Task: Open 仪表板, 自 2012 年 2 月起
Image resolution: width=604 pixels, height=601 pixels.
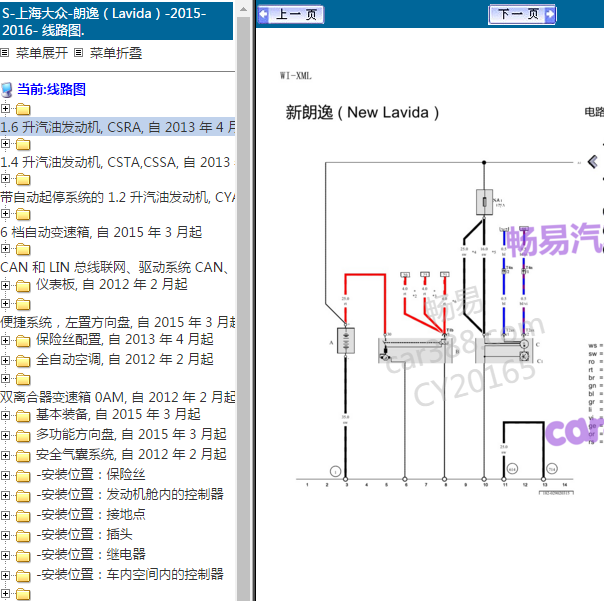Action: [x=112, y=284]
